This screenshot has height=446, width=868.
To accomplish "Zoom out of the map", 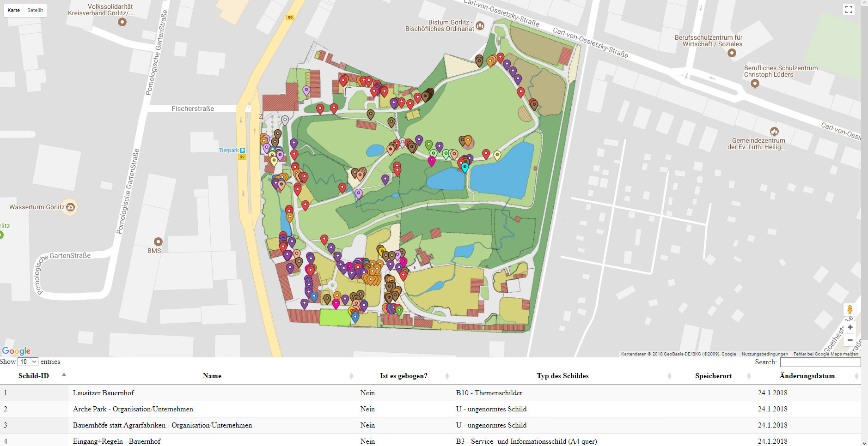I will coord(850,340).
